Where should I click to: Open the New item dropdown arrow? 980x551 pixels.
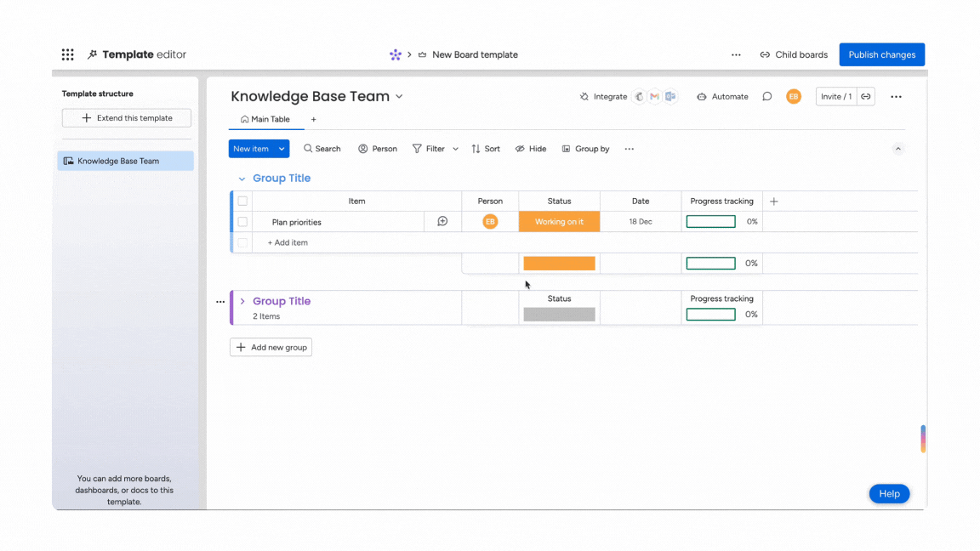click(282, 149)
